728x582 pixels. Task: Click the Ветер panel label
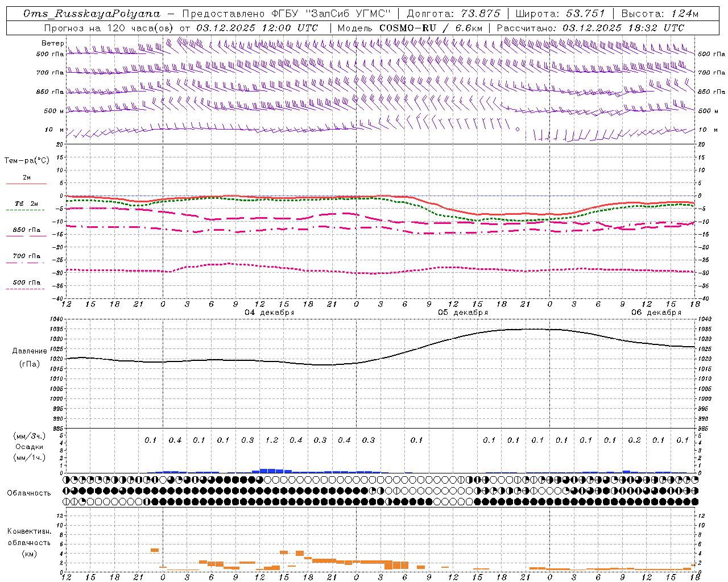point(52,43)
